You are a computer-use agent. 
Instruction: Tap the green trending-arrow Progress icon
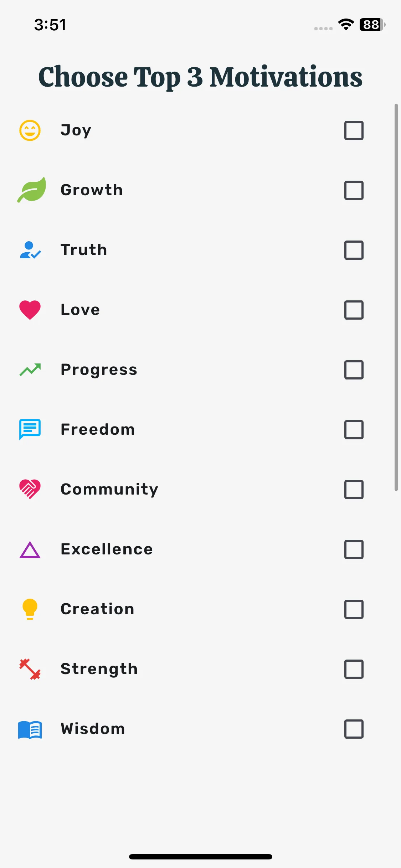(x=30, y=370)
